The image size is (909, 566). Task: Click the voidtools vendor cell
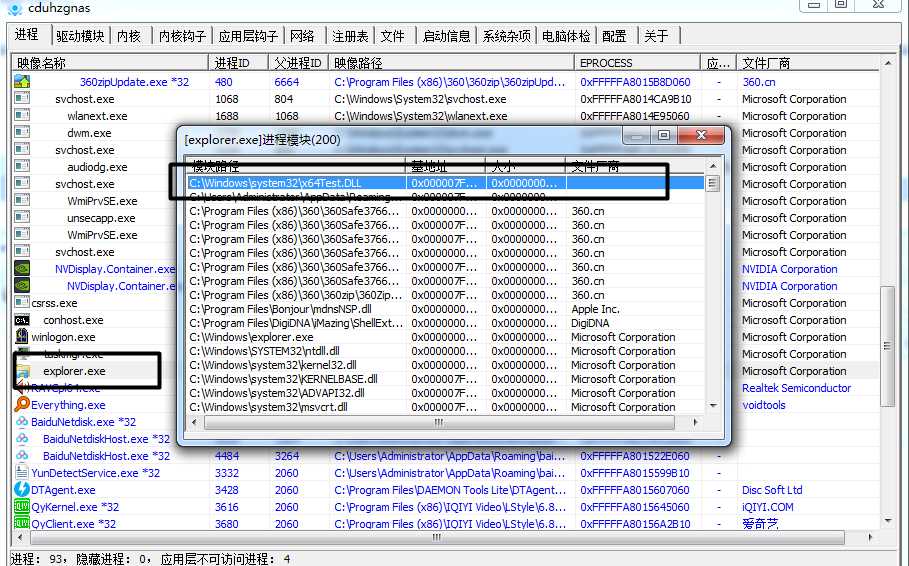(x=763, y=405)
